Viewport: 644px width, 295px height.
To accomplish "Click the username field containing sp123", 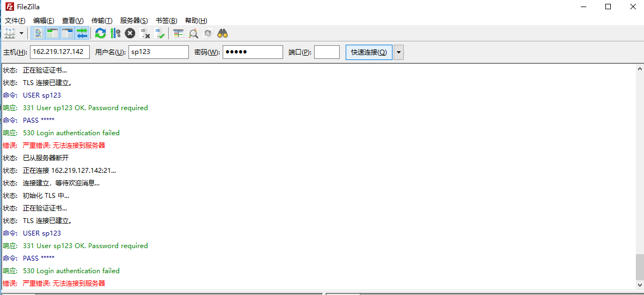I will pos(158,52).
